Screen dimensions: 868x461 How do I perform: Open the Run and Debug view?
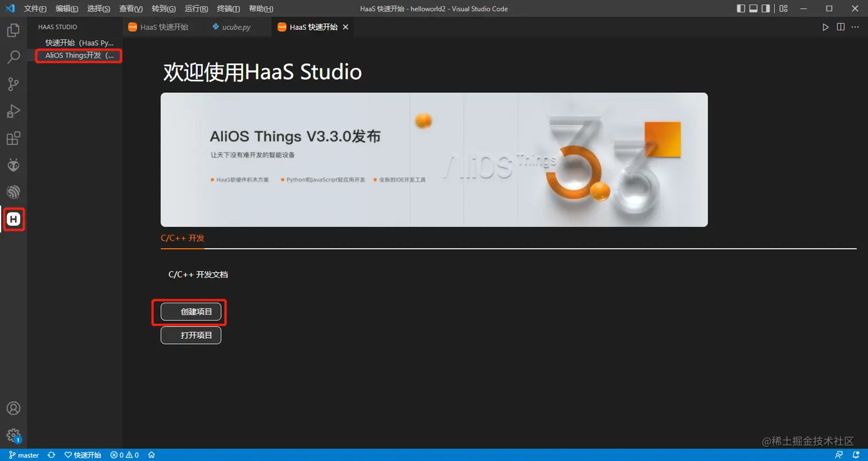[x=13, y=111]
